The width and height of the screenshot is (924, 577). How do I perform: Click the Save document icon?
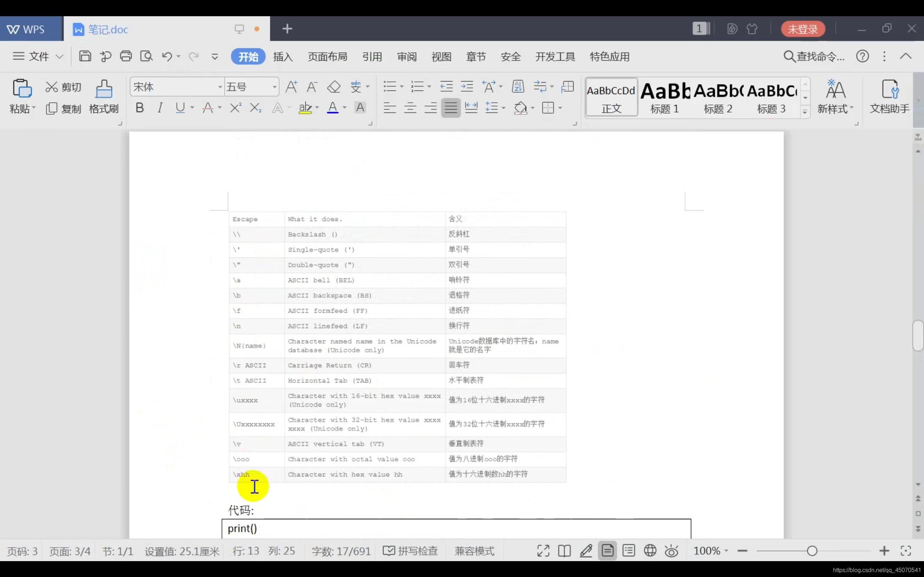point(85,57)
